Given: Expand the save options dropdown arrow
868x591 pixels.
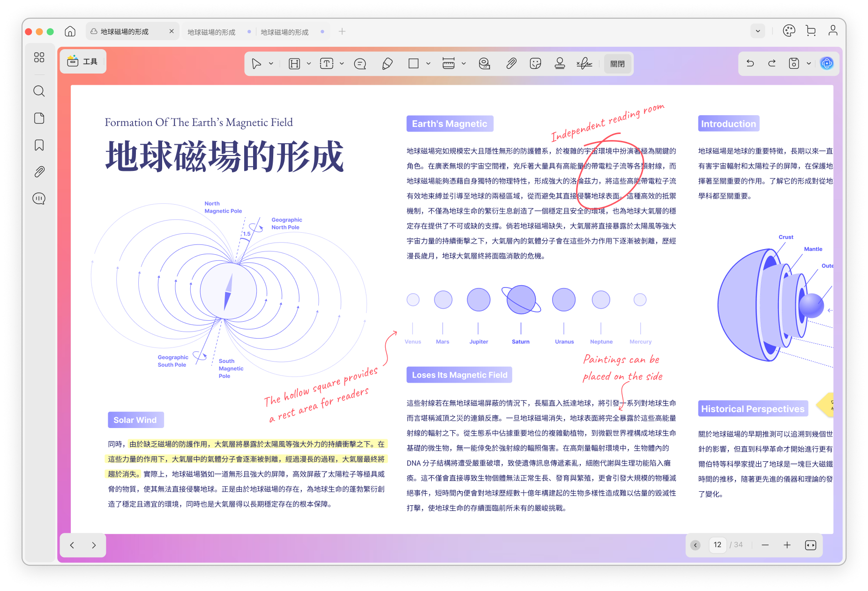Looking at the screenshot, I should point(809,63).
